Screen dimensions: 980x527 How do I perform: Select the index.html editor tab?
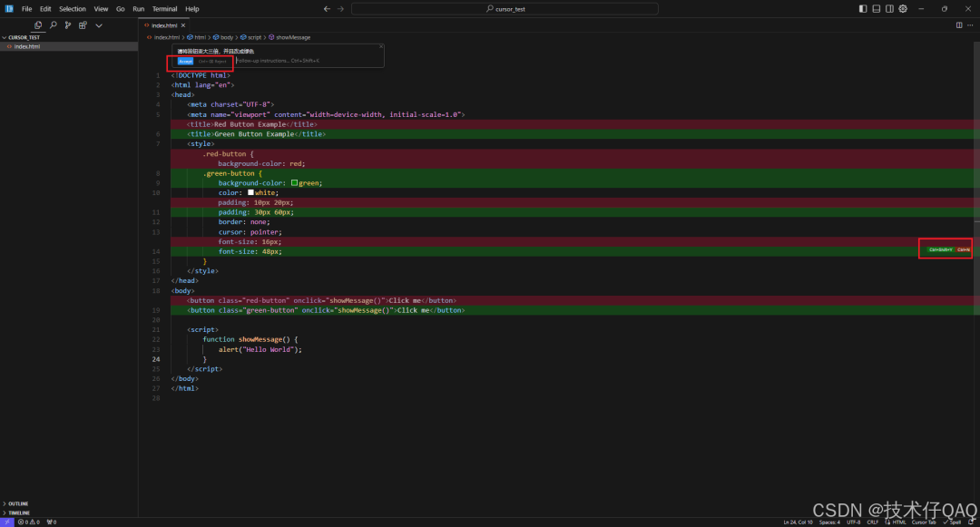(165, 25)
